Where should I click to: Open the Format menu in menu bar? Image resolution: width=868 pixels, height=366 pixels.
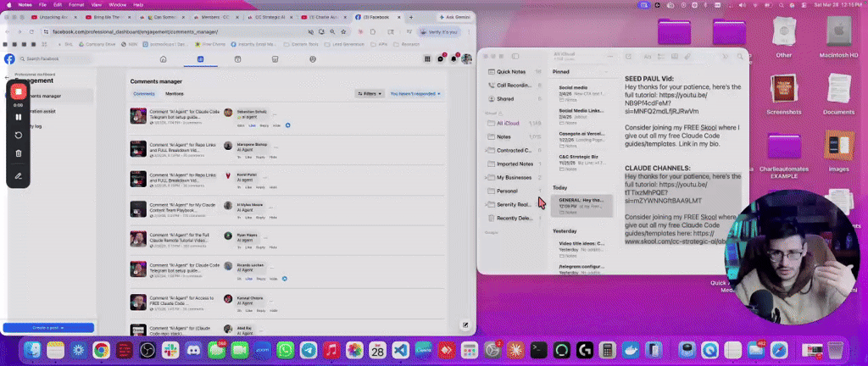point(76,4)
